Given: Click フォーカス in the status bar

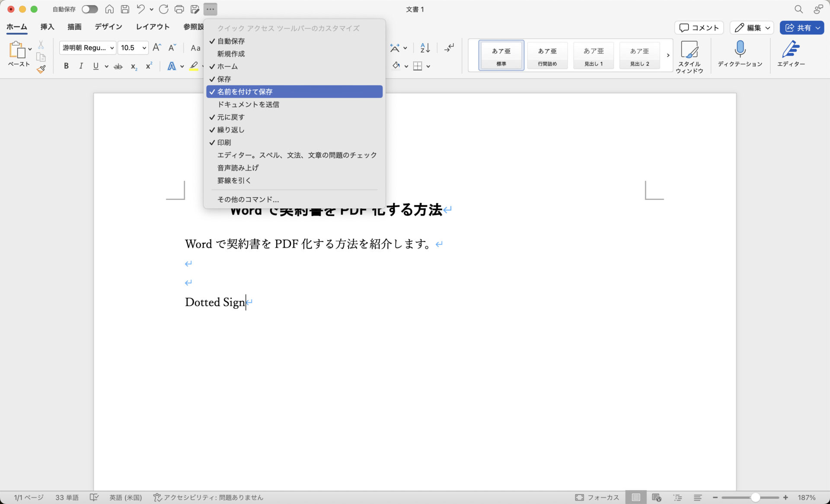Looking at the screenshot, I should (x=597, y=498).
